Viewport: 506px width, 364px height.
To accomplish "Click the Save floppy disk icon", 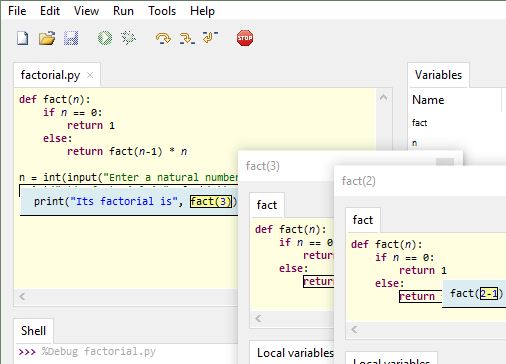I will [71, 38].
